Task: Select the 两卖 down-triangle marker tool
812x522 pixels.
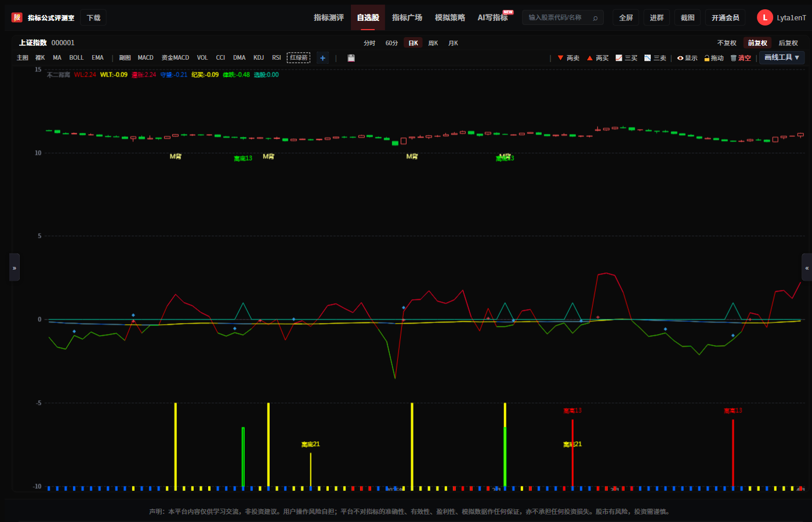Action: (x=568, y=58)
